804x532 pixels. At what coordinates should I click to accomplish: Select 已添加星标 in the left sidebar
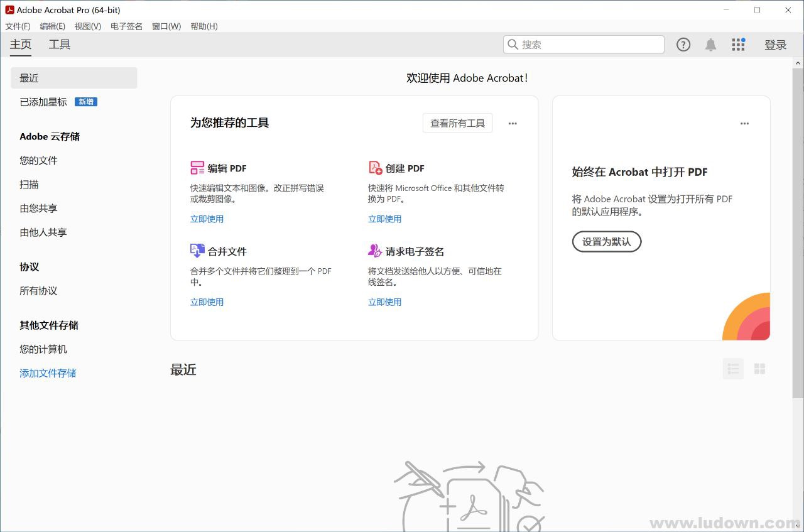pyautogui.click(x=43, y=102)
